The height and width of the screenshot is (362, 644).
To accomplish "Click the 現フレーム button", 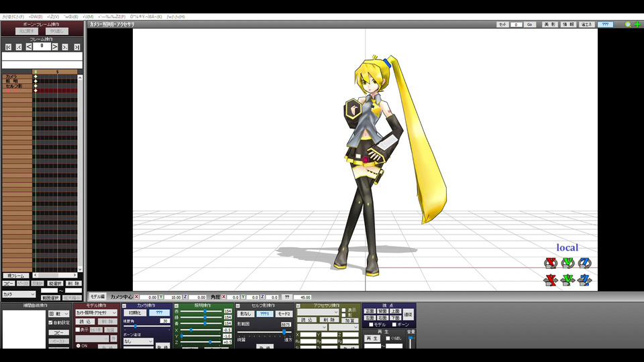I will coord(16,276).
